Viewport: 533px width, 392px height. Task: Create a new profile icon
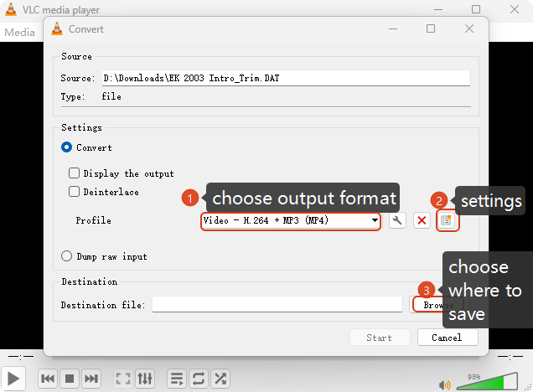[x=447, y=220]
